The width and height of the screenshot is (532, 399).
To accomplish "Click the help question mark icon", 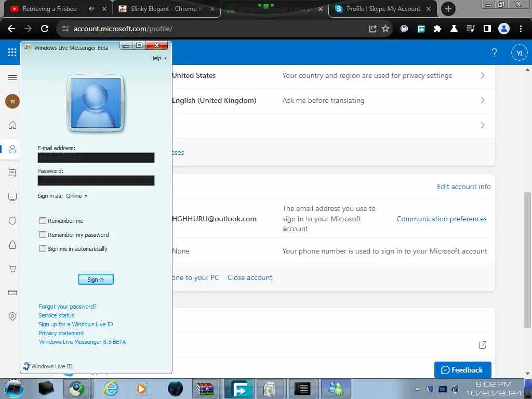I will (494, 52).
